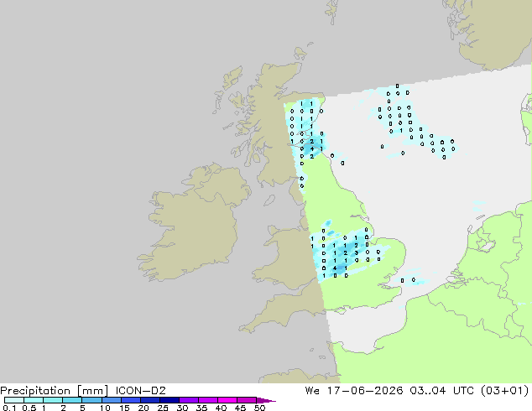532x411 pixels.
Task: Select the 5–10 mm legend color swatch
Action: tap(91, 400)
